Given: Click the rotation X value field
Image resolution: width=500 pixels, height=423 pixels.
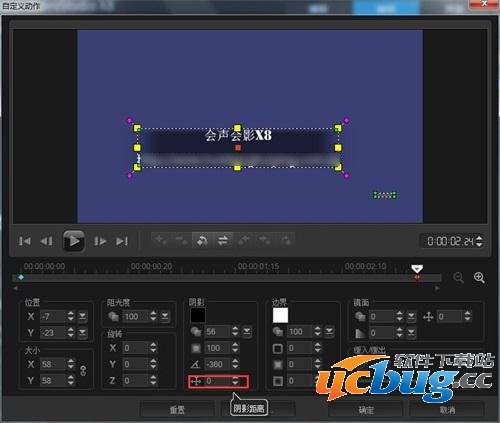Looking at the screenshot, I should tap(136, 348).
